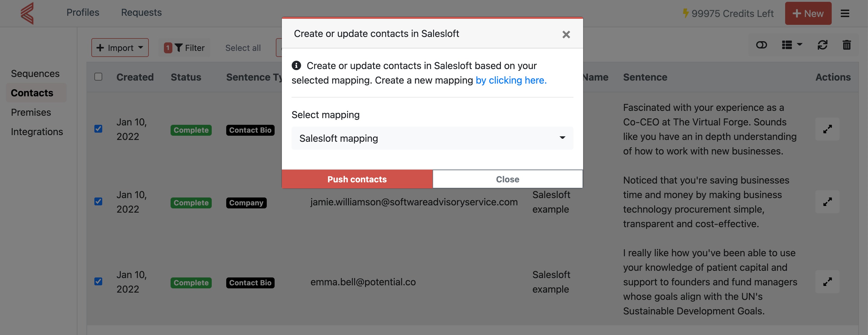Open Integrations in the sidebar
This screenshot has width=868, height=335.
pos(37,131)
